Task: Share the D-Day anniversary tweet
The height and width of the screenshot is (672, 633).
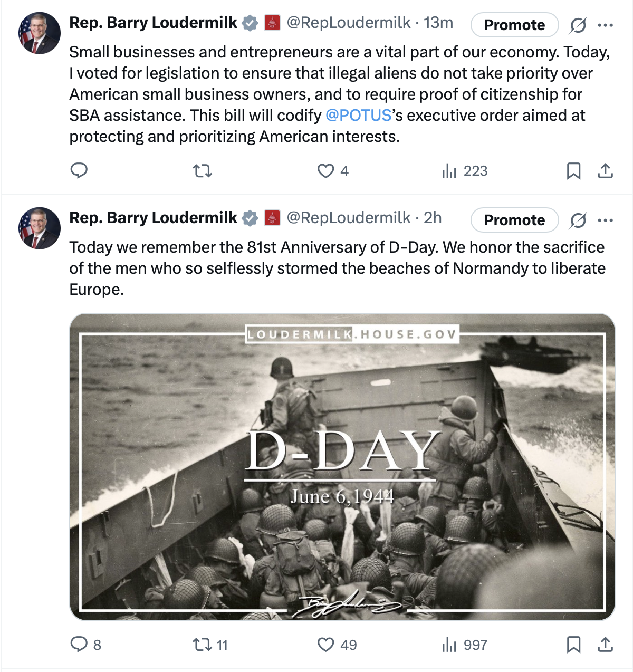Action: [x=605, y=645]
